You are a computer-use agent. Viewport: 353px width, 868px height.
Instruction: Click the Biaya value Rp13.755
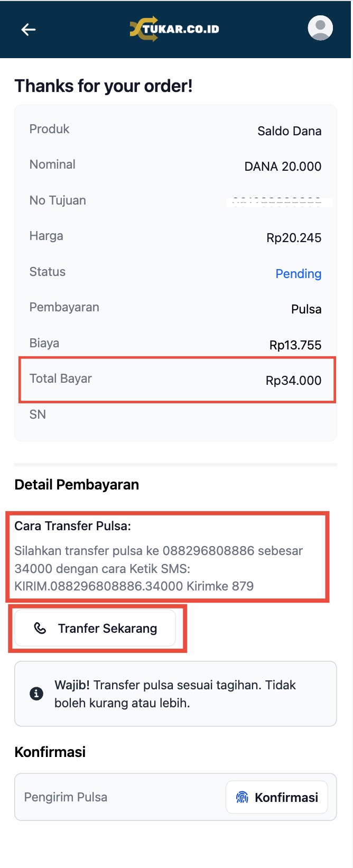295,345
